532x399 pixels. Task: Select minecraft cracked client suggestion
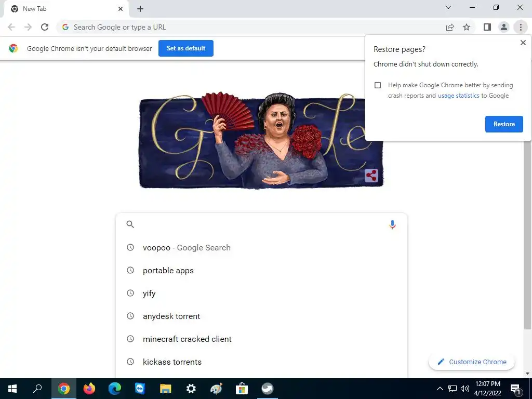coord(261,339)
